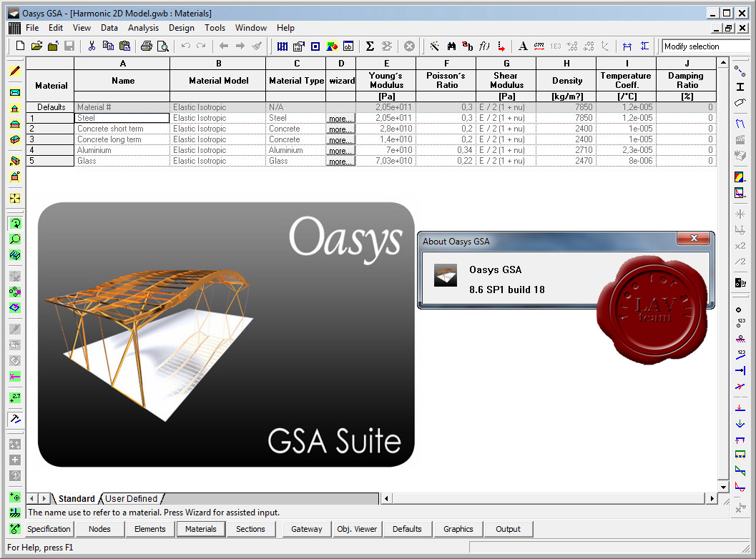Click temperature coefficient value 8e-006
756x559 pixels.
pyautogui.click(x=627, y=161)
